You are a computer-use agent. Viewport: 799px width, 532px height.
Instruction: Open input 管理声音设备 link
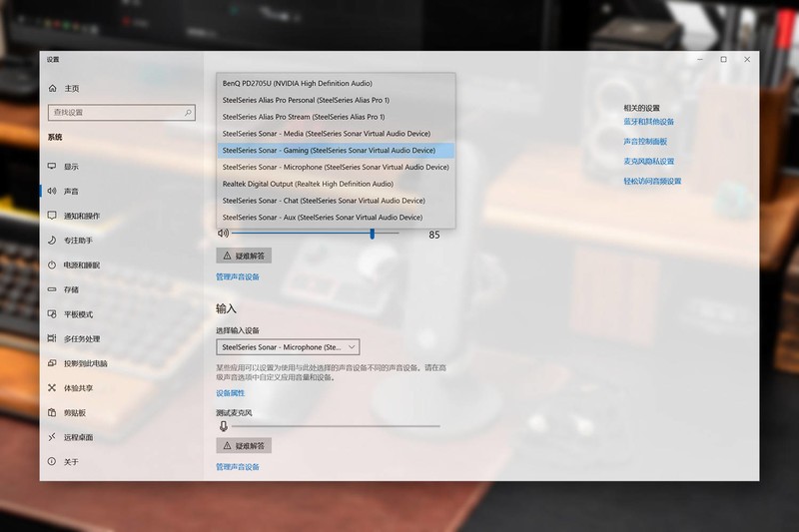(238, 467)
